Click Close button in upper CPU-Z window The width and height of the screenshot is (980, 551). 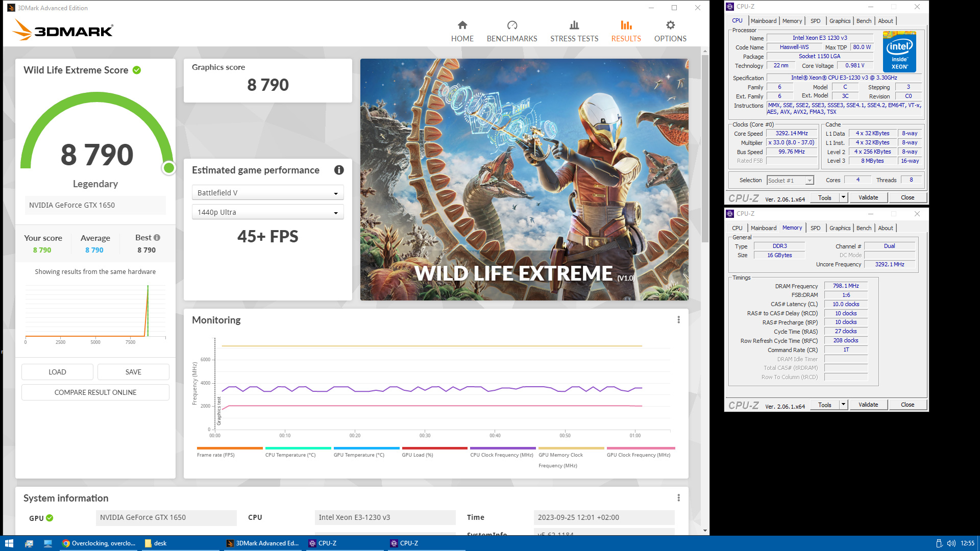coord(908,197)
